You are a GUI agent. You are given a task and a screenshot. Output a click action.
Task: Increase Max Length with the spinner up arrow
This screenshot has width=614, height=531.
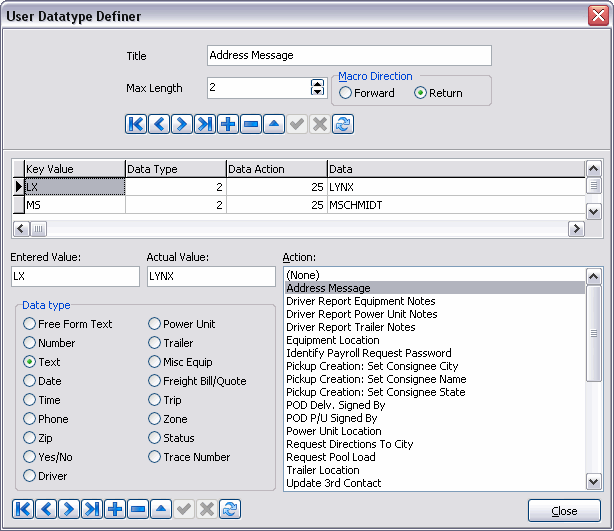click(x=318, y=83)
